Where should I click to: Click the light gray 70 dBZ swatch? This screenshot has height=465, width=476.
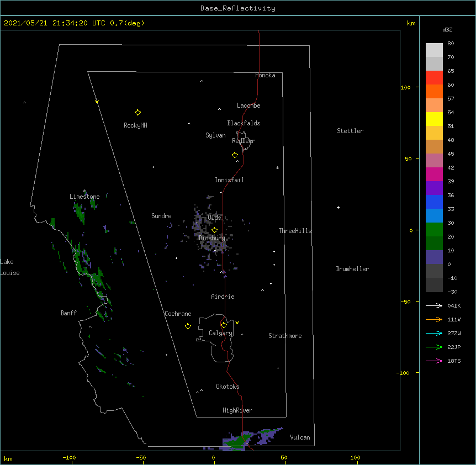[434, 50]
